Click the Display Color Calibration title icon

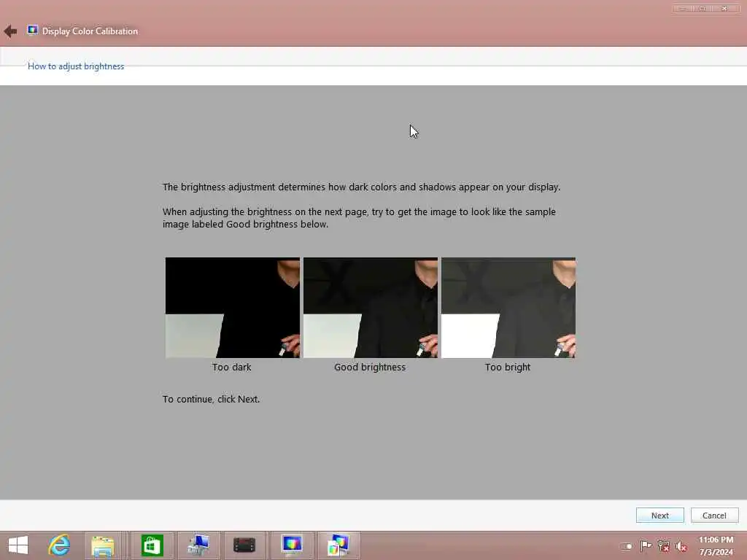tap(32, 31)
